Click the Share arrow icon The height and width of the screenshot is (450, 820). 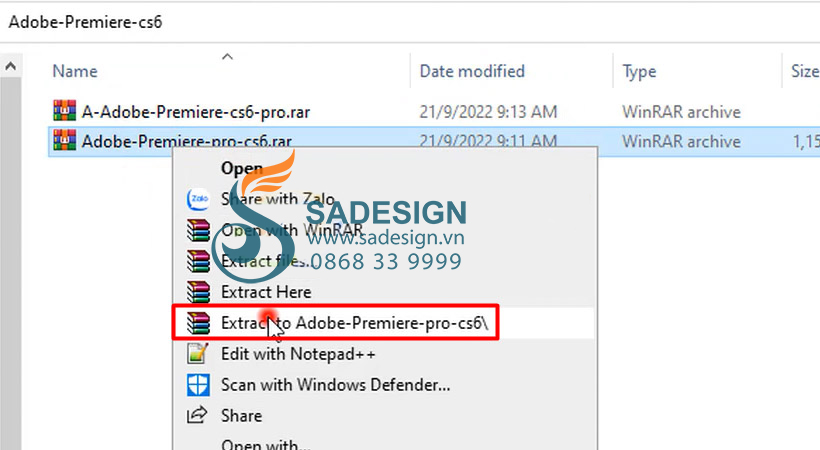click(x=197, y=415)
